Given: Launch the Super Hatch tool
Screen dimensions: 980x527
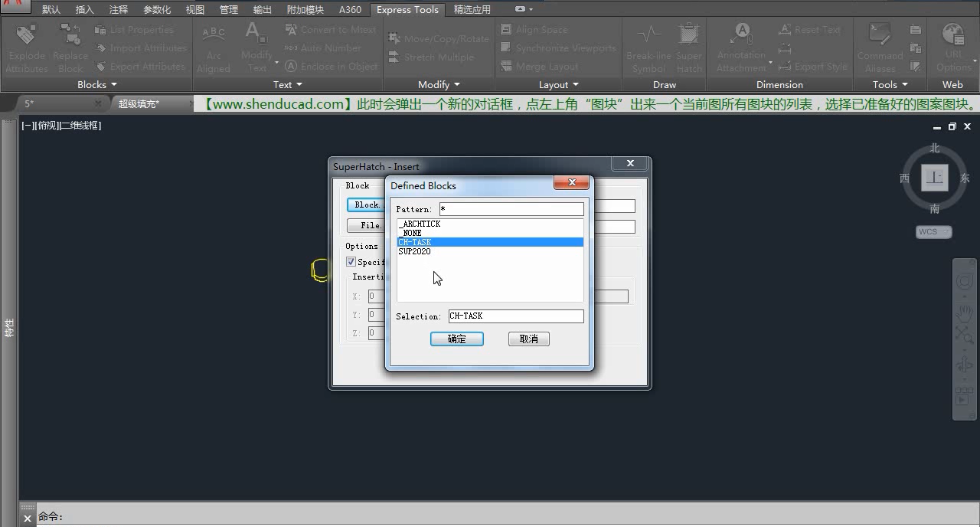Looking at the screenshot, I should [689, 47].
